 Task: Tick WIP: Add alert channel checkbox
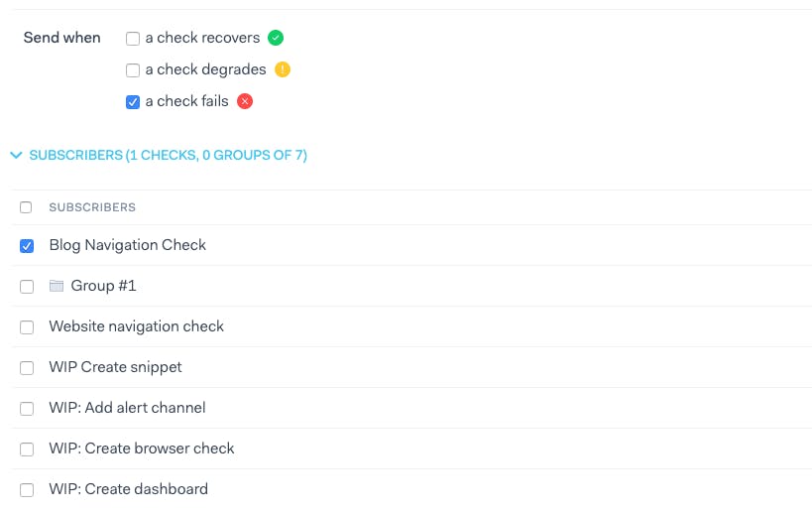27,409
